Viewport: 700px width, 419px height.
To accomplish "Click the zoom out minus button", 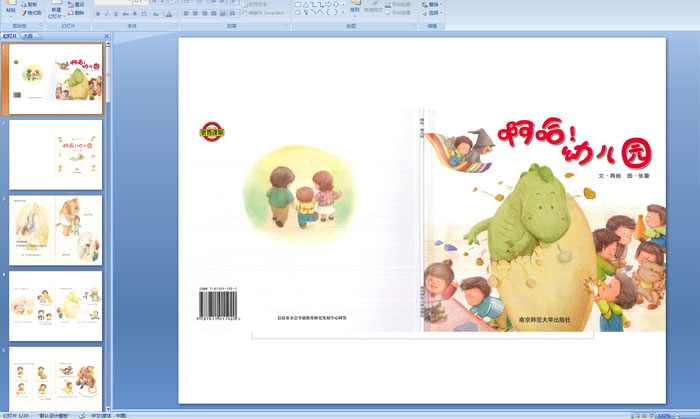I will 677,416.
